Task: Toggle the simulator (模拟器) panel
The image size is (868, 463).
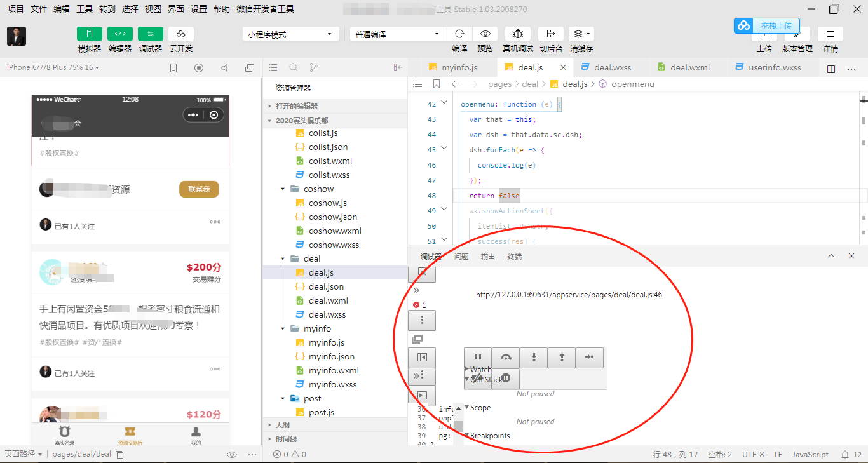Action: pos(90,34)
